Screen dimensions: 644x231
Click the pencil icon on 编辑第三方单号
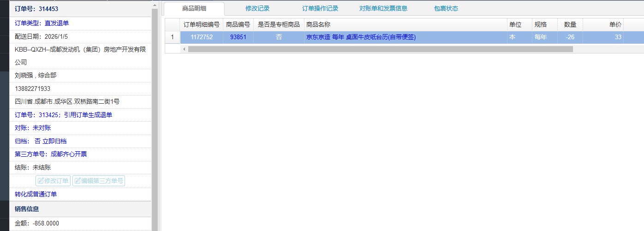point(77,181)
